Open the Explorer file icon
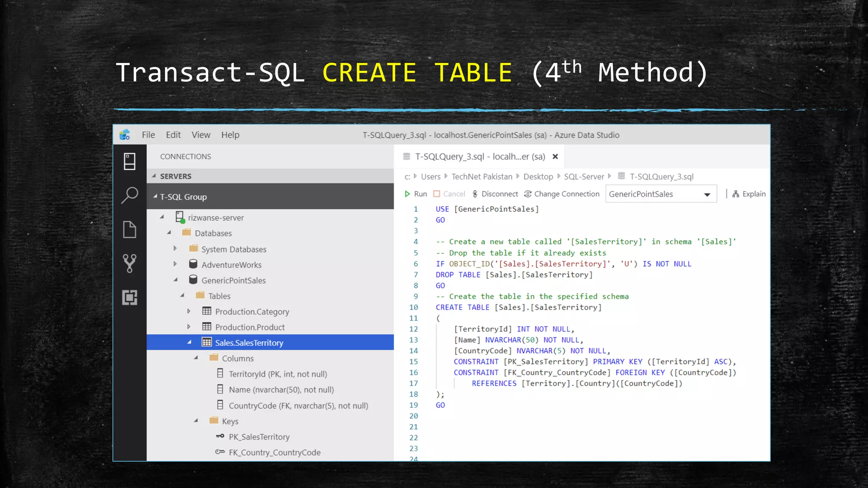Viewport: 868px width, 488px height. [x=129, y=229]
